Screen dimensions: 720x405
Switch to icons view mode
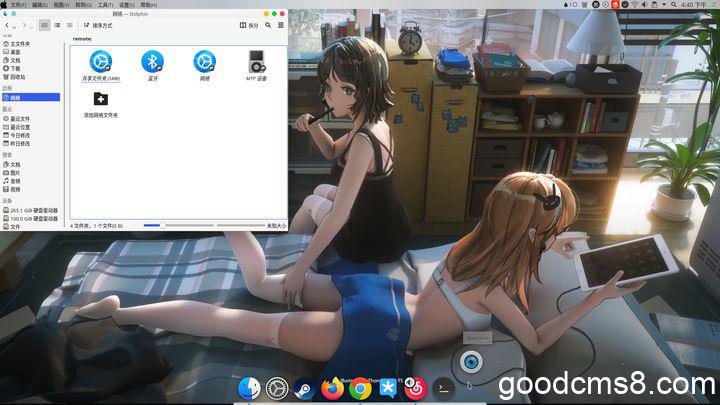click(45, 25)
